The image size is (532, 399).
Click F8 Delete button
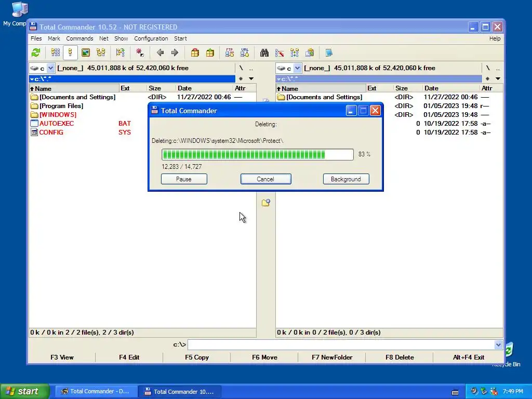pos(400,357)
